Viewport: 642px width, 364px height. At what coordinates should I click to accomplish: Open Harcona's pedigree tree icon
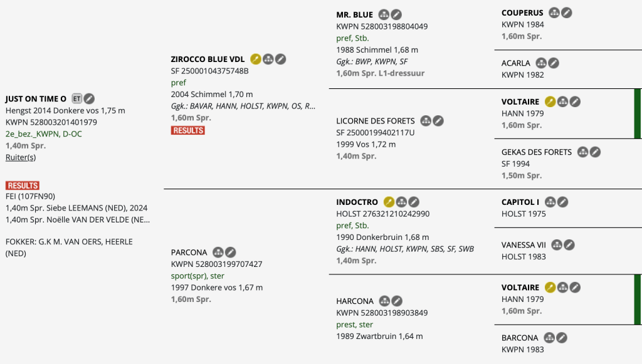coord(384,301)
